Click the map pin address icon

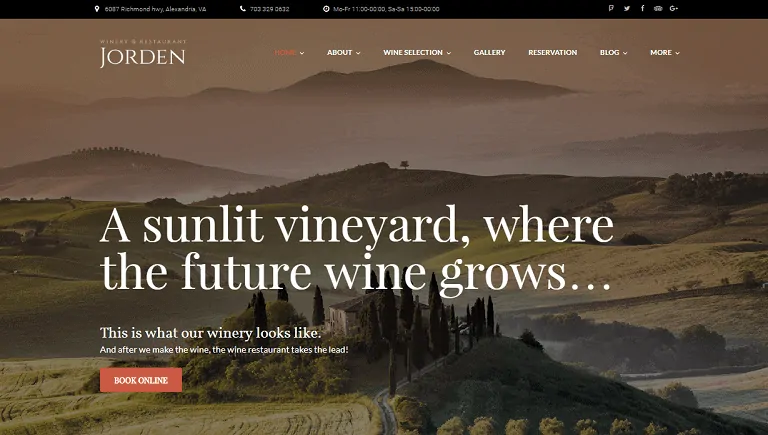click(97, 9)
